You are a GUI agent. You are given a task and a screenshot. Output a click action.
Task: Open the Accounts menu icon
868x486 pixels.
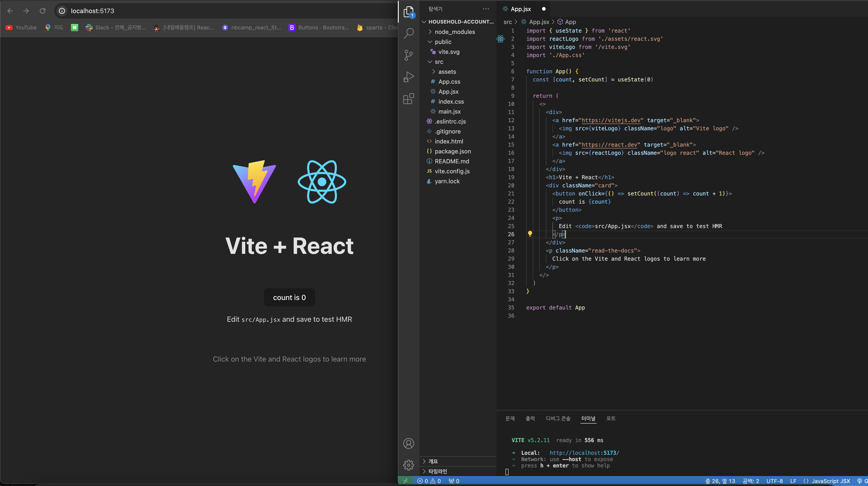click(408, 443)
